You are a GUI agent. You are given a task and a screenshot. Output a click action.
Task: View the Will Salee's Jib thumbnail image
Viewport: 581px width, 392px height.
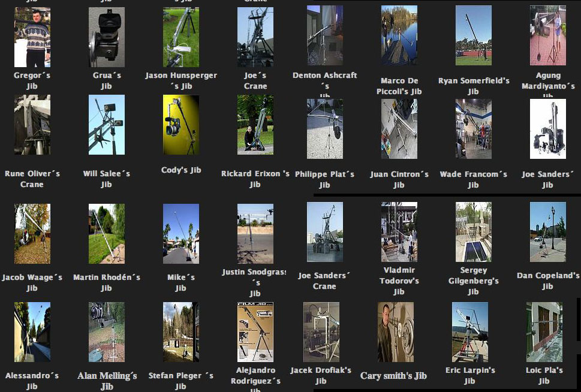point(107,125)
